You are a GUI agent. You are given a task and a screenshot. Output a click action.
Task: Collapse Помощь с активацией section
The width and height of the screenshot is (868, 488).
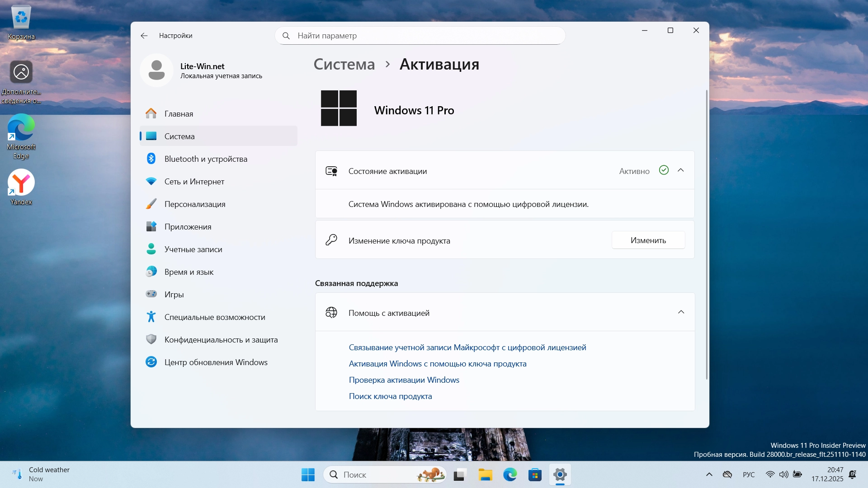click(681, 312)
